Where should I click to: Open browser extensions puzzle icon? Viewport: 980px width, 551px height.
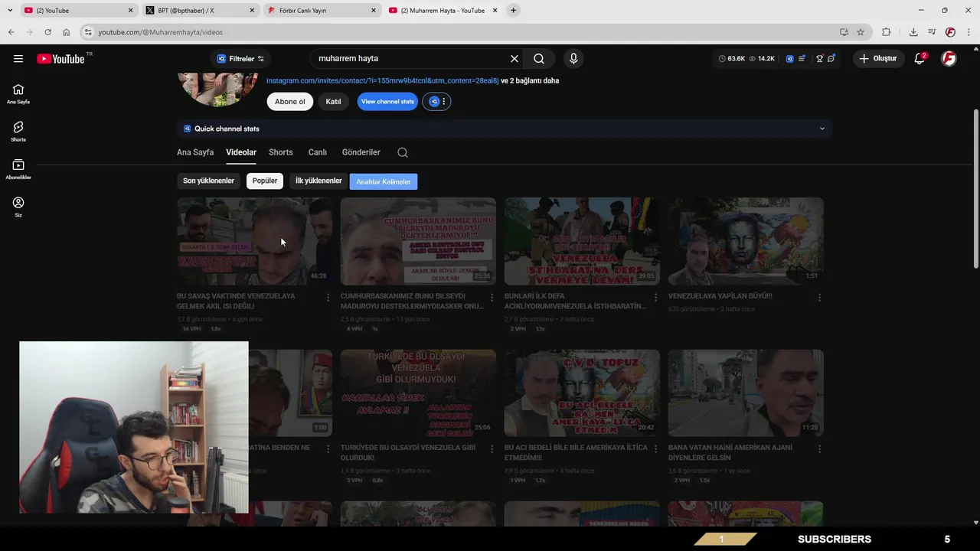[887, 32]
